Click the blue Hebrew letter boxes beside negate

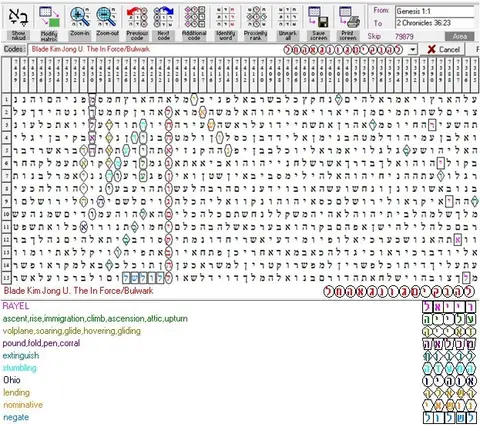point(449,418)
